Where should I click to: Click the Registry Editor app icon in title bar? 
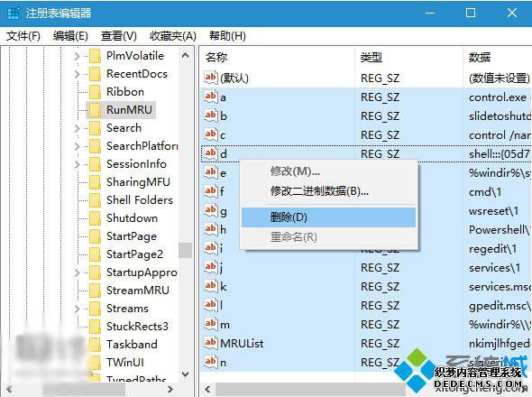click(14, 14)
